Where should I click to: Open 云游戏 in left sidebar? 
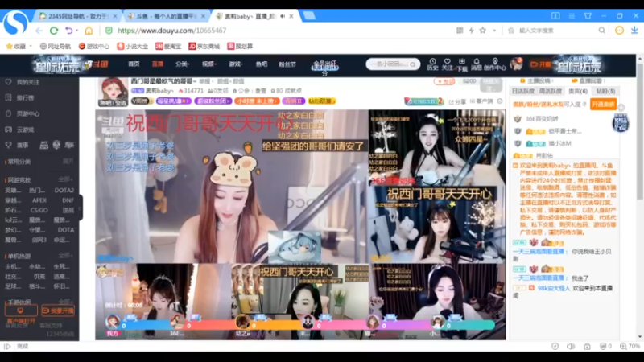pyautogui.click(x=19, y=130)
